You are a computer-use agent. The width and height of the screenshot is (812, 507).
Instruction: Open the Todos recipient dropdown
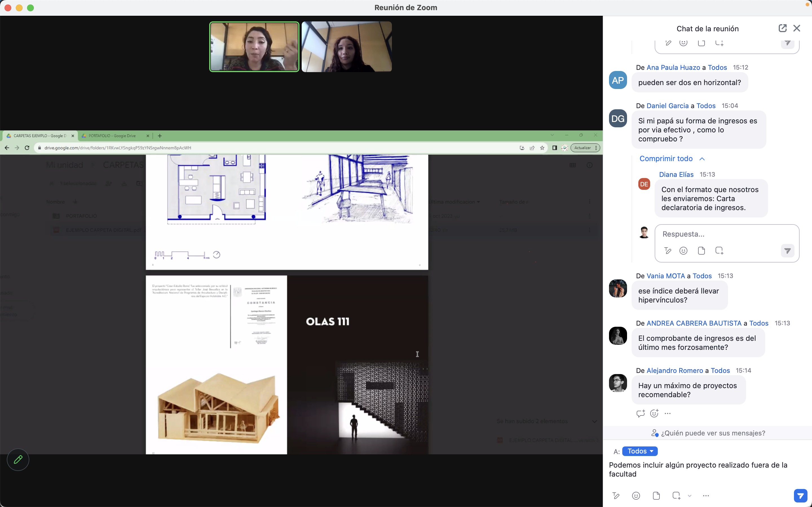pos(640,451)
